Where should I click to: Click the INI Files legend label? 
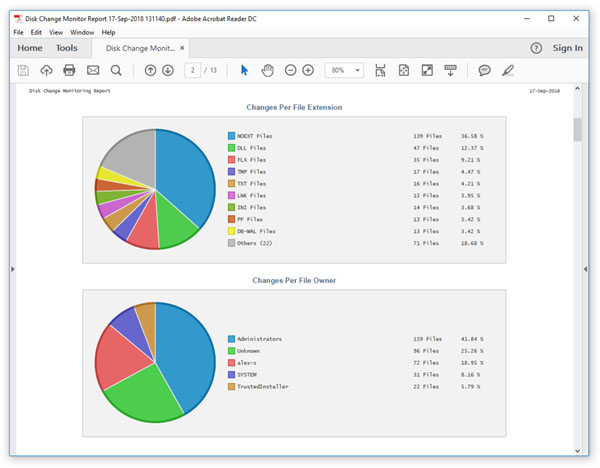(x=251, y=207)
